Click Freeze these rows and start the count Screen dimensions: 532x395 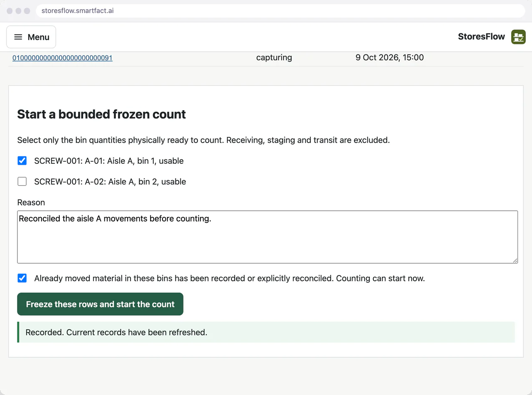point(100,304)
